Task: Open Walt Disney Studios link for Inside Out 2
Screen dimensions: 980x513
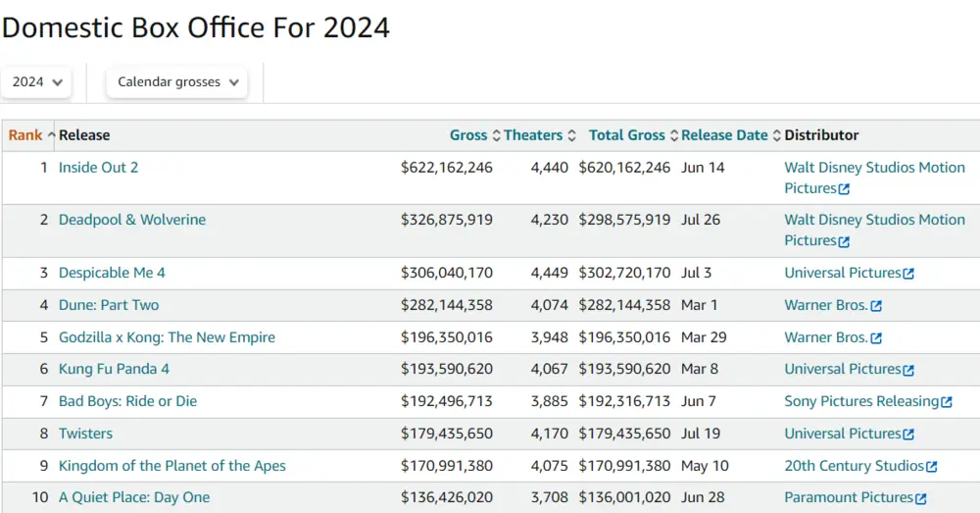Action: point(874,168)
